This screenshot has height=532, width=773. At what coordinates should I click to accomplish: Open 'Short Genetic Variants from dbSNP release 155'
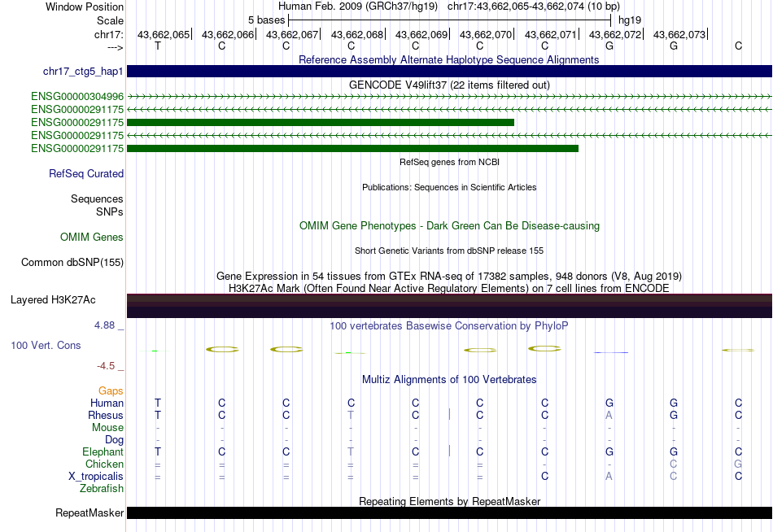tap(449, 251)
